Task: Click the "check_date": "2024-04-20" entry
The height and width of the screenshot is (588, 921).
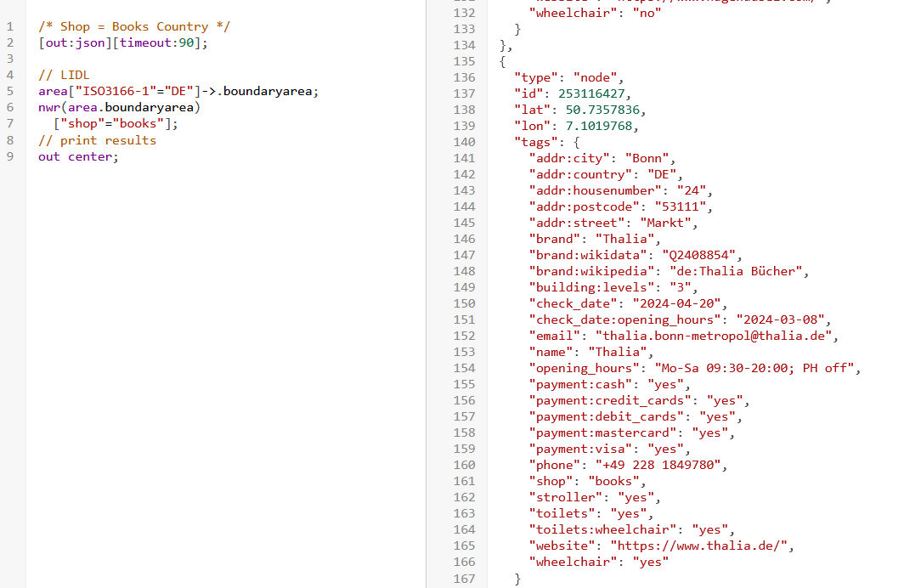Action: click(x=628, y=303)
